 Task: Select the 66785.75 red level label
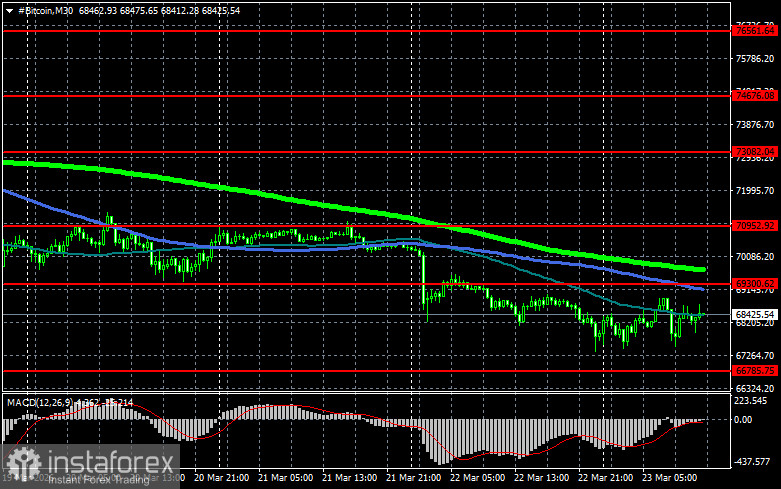[x=755, y=370]
